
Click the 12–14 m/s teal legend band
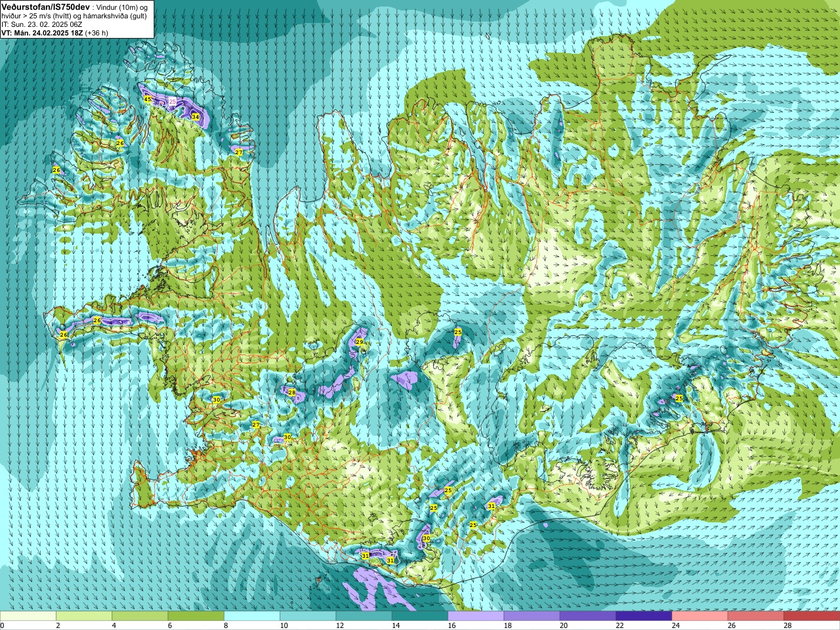364,616
